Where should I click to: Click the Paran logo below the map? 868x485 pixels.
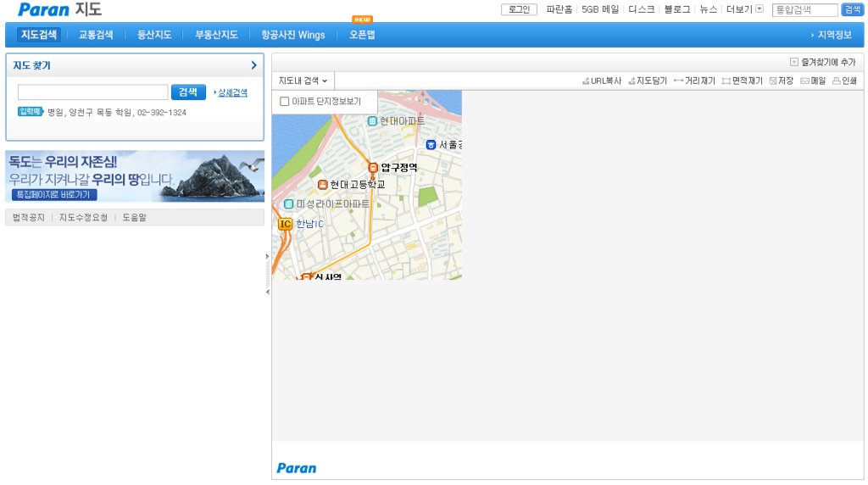coord(297,468)
